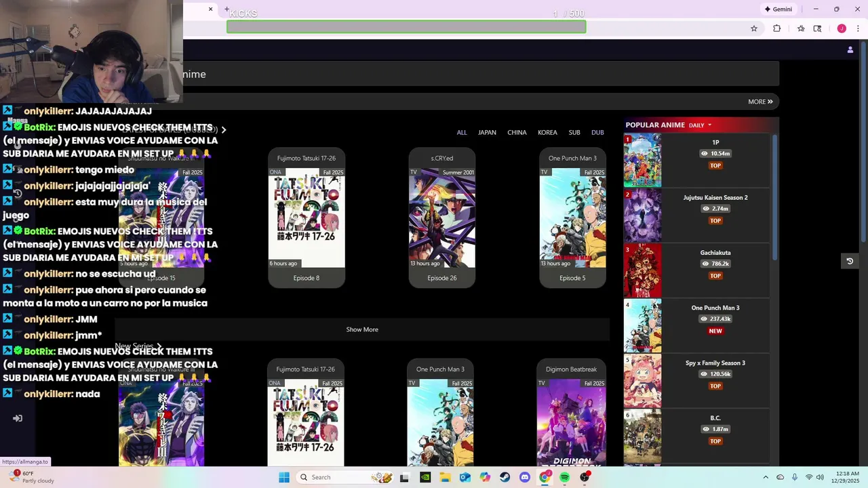Open the DAILY popular anime dropdown
Viewport: 868px width, 488px height.
pos(700,125)
